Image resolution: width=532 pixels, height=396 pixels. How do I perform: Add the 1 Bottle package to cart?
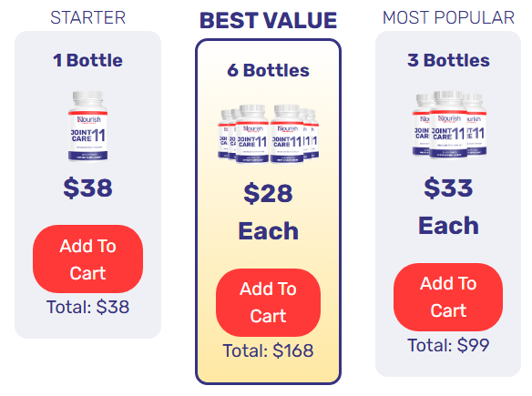pyautogui.click(x=87, y=259)
